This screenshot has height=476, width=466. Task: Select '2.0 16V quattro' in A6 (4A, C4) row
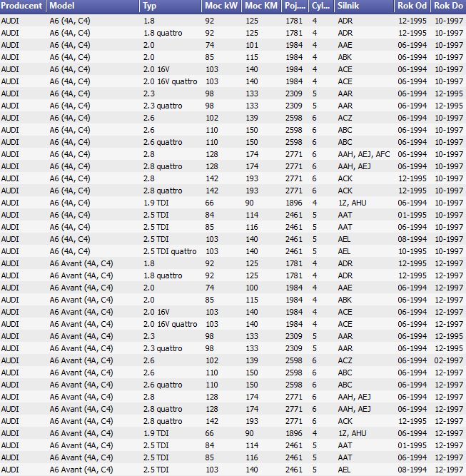click(170, 81)
